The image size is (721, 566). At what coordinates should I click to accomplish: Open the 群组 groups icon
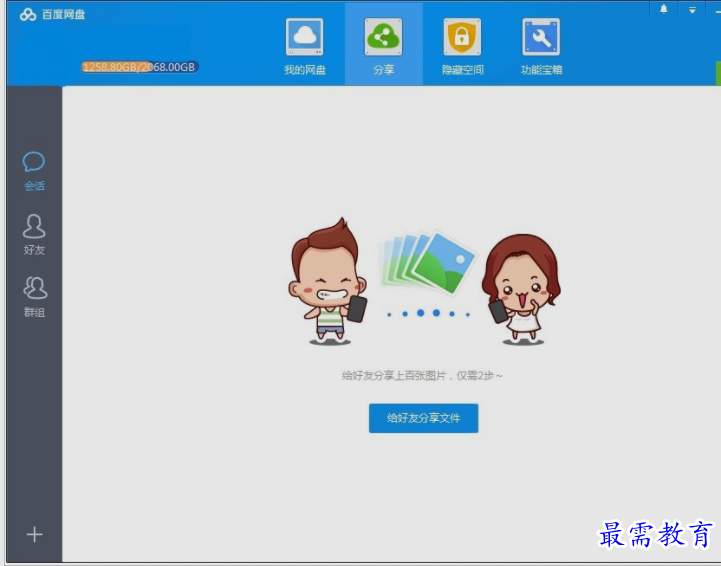click(x=34, y=297)
